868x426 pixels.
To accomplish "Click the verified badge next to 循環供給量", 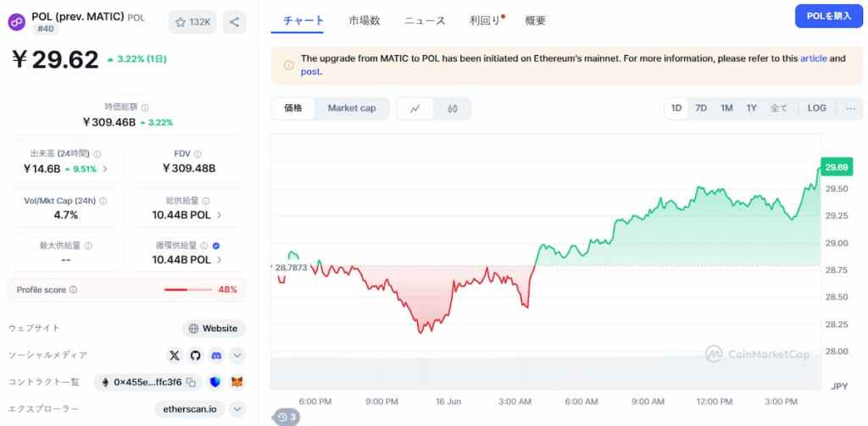I will (216, 246).
